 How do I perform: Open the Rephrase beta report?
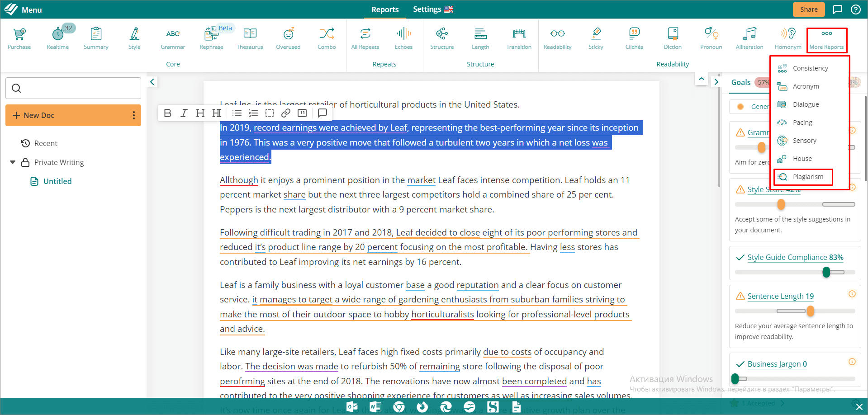(x=211, y=36)
